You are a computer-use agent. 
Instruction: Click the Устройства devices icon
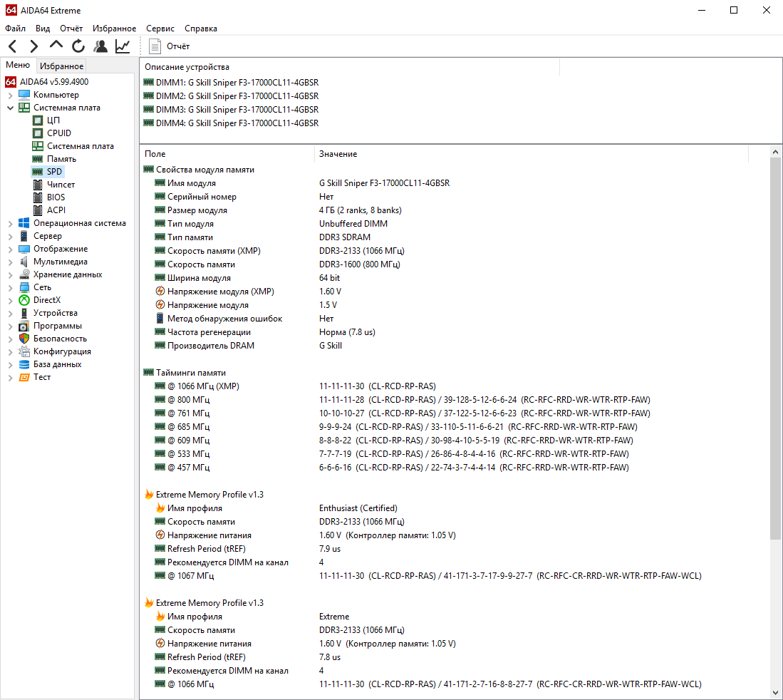coord(24,313)
